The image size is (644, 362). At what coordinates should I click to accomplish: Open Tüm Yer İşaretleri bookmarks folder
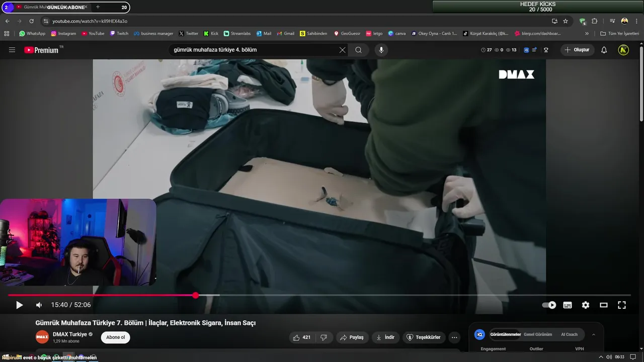pyautogui.click(x=620, y=34)
